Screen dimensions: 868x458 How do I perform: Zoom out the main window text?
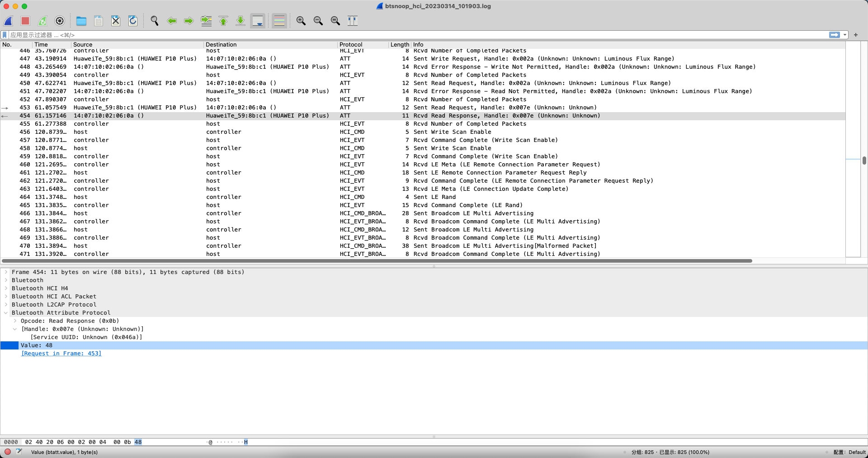tap(318, 21)
